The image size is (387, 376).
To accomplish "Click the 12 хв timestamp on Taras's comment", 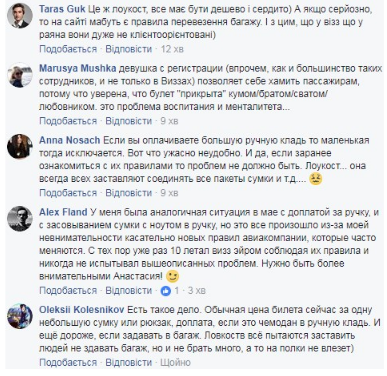I will tap(172, 49).
